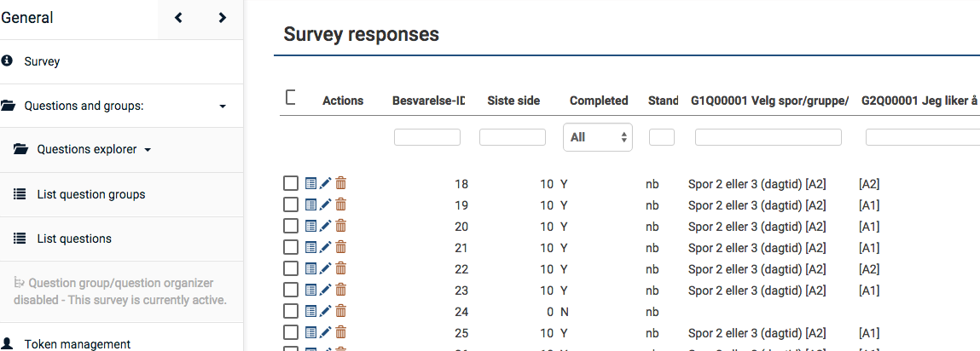Image resolution: width=980 pixels, height=351 pixels.
Task: Open the Survey menu item
Action: click(x=42, y=61)
